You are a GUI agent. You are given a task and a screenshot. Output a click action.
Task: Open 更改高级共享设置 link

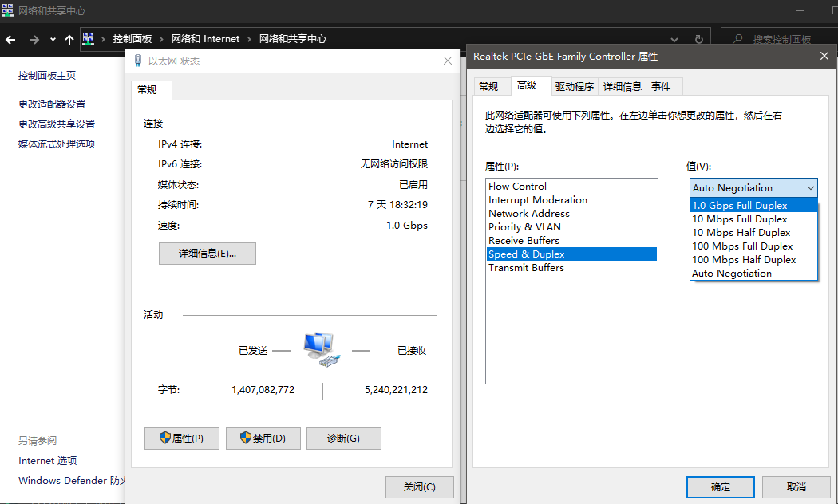(x=57, y=124)
